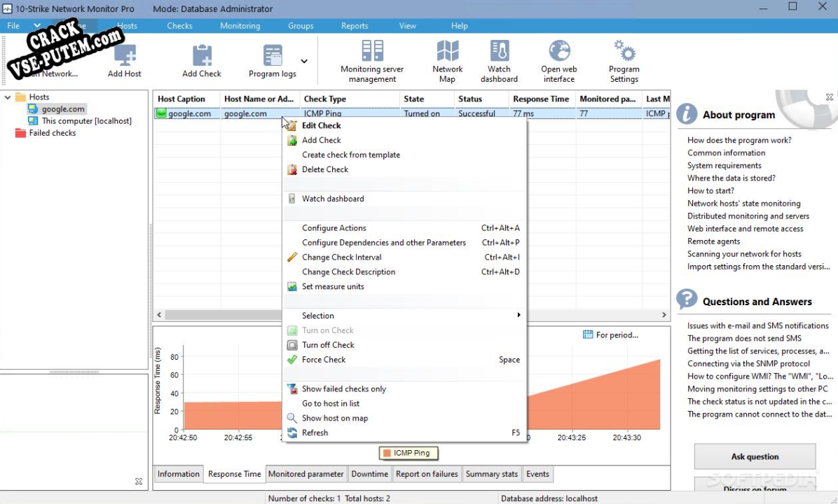Sort by Response Time column header
The image size is (838, 504).
coord(542,99)
